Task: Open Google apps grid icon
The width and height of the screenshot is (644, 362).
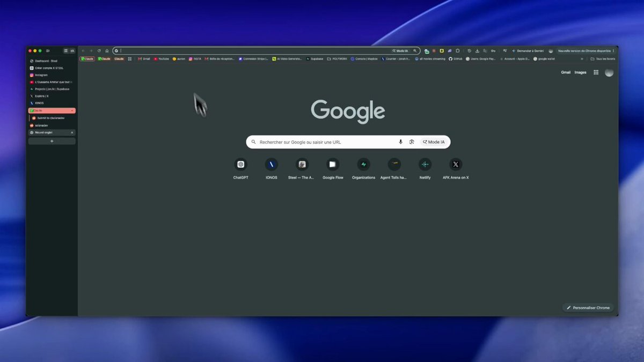Action: (x=596, y=72)
